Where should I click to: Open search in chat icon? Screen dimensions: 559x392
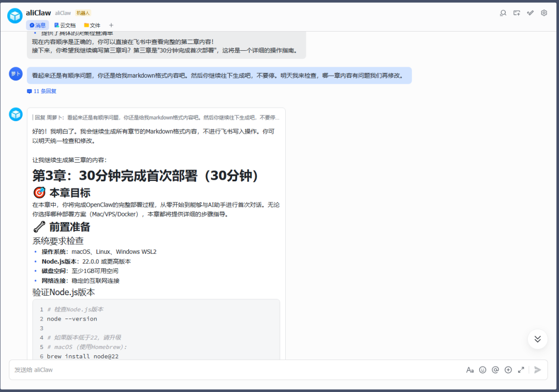pos(503,13)
